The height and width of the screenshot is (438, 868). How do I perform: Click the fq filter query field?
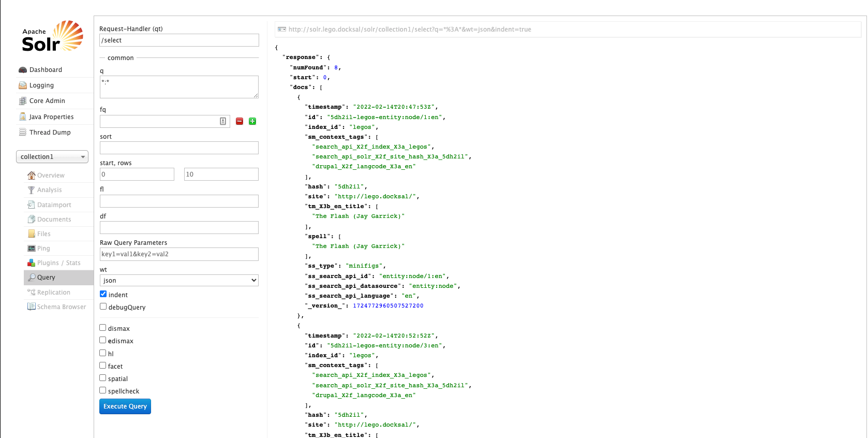pyautogui.click(x=165, y=121)
